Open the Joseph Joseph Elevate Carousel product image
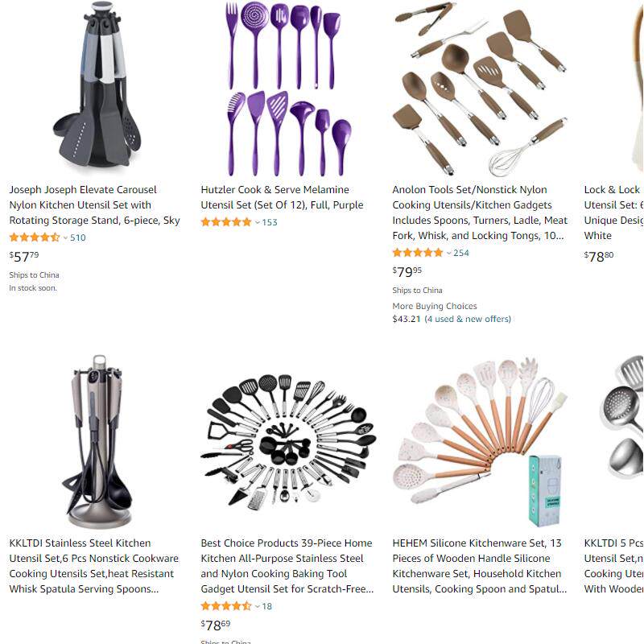This screenshot has height=644, width=644. pyautogui.click(x=97, y=85)
